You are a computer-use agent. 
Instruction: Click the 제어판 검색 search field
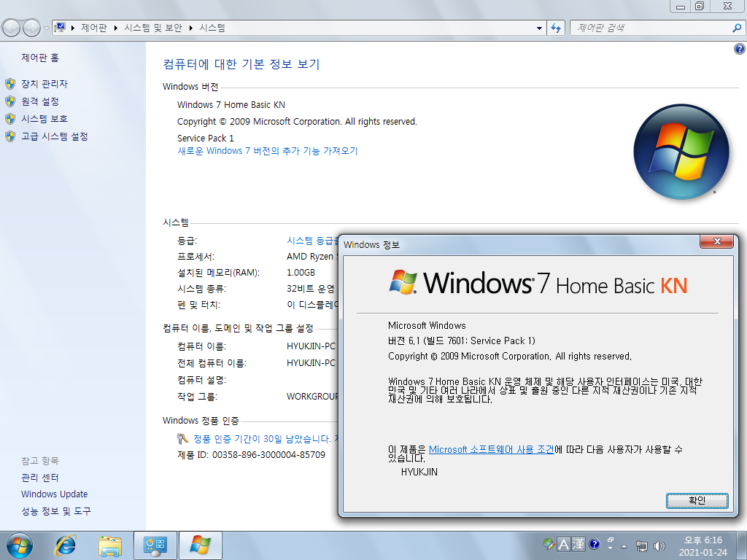(650, 28)
